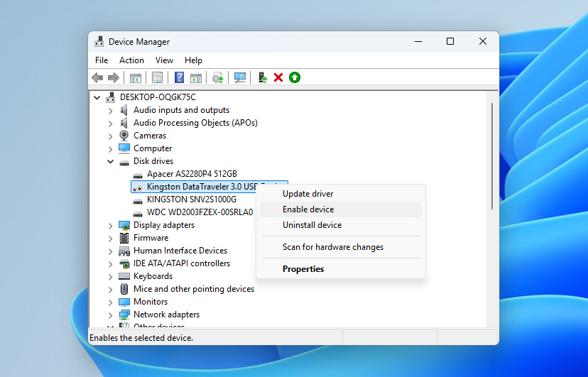Minimize the Device Manager window

418,41
